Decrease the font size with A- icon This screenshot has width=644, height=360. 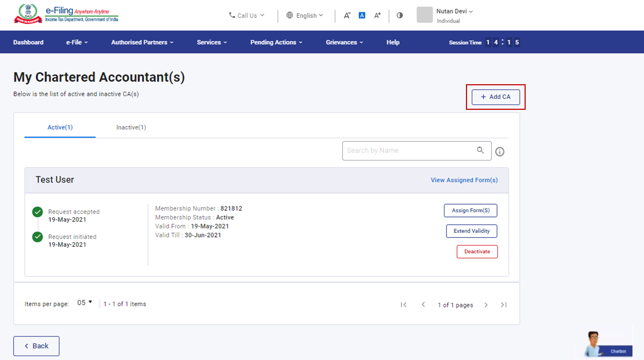click(347, 15)
